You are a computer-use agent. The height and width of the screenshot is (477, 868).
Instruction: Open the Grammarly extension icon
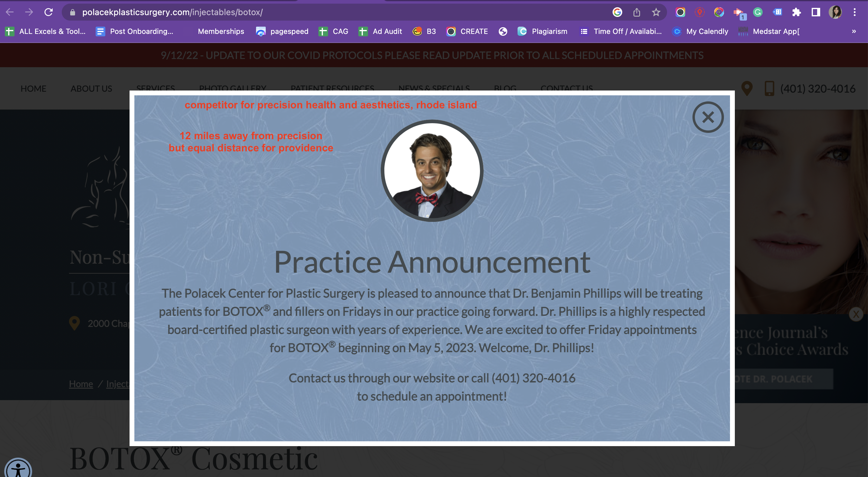(758, 12)
